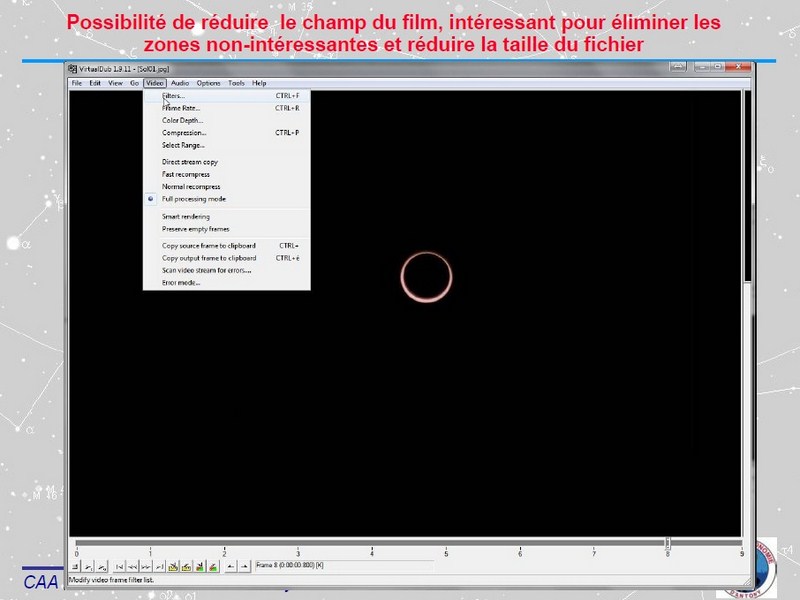Image resolution: width=800 pixels, height=600 pixels.
Task: Start input playback in toolbar
Action: pos(89,566)
